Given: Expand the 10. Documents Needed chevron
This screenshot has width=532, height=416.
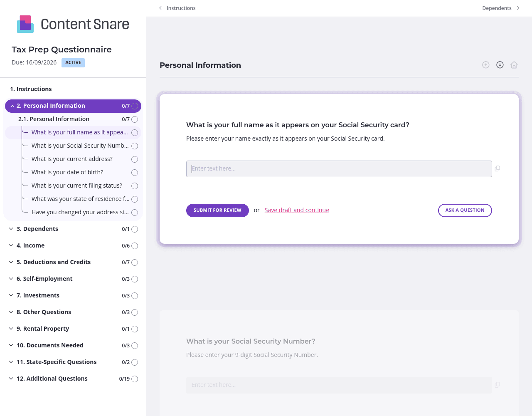Looking at the screenshot, I should (11, 345).
